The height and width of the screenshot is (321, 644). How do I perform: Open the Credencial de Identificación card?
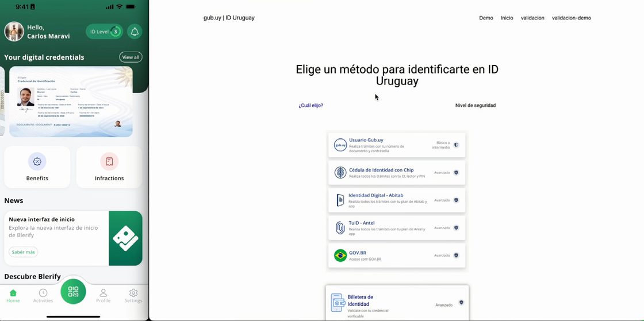(71, 101)
